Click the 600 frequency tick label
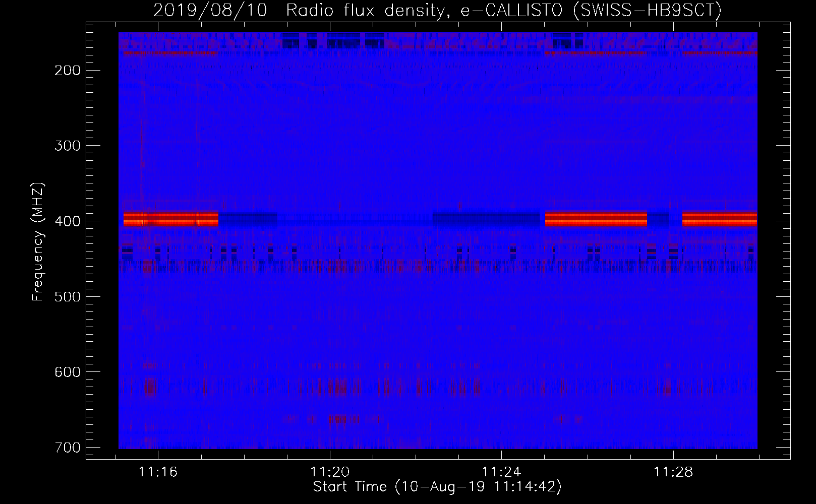816x504 pixels. click(x=68, y=372)
